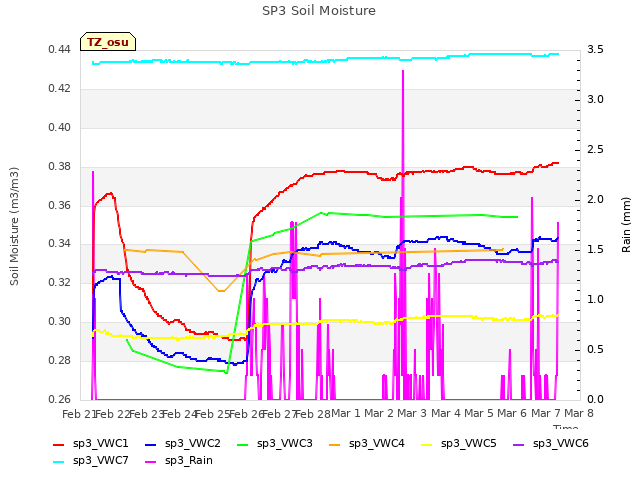Click the 0.44 left axis value

pyautogui.click(x=59, y=50)
